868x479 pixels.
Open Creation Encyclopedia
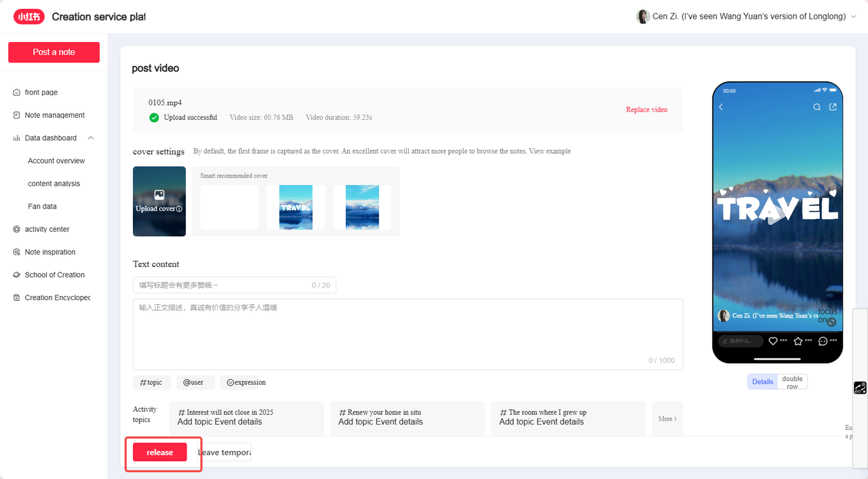point(58,297)
